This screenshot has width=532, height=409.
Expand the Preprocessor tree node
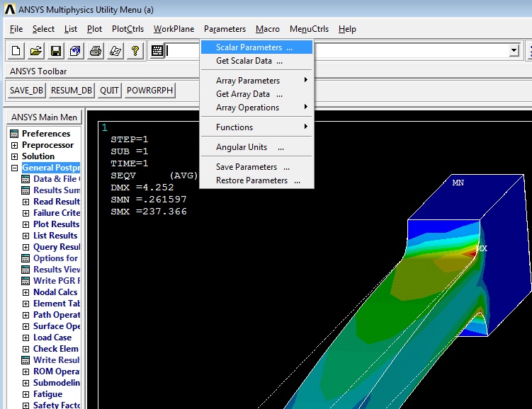tap(14, 145)
